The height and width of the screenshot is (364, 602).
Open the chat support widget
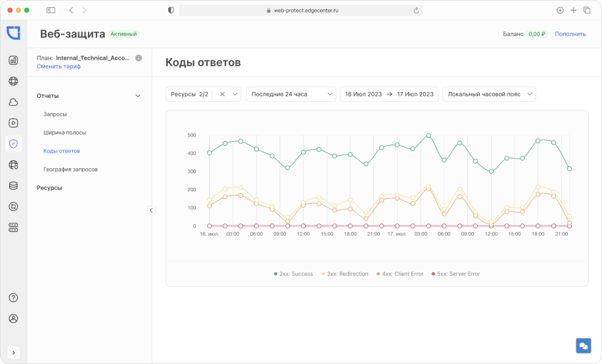coord(583,346)
